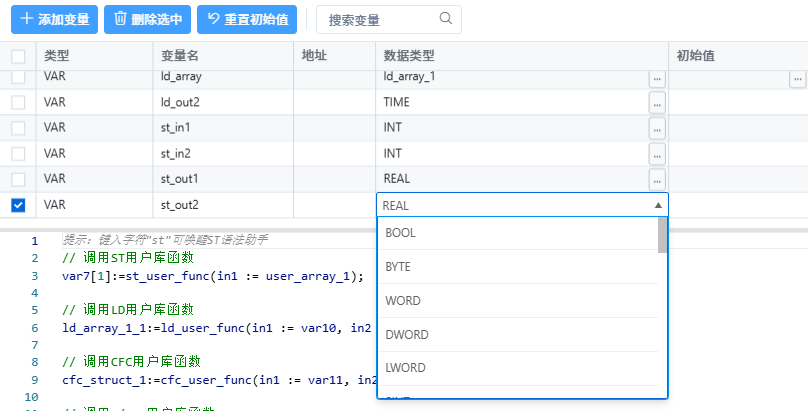Screen dimensions: 808x411
Task: Click code line 3 st_user_func call
Action: [x=213, y=276]
